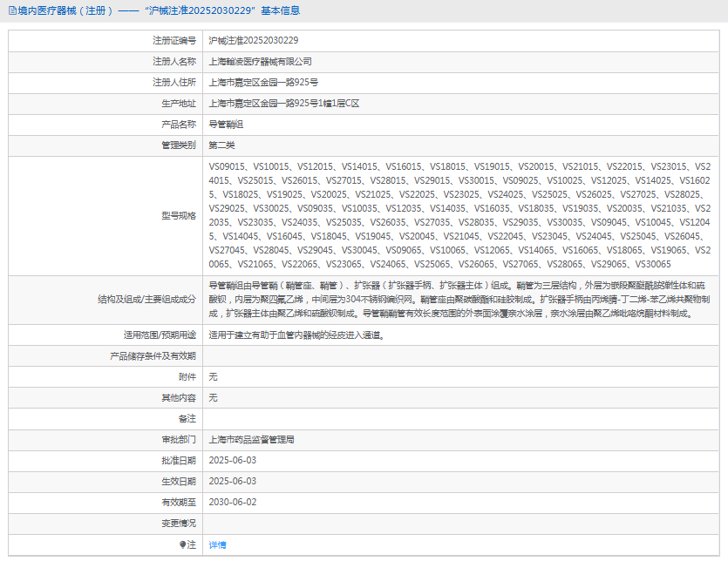728x561 pixels.
Task: Click the 生效日期 label
Action: [x=179, y=481]
